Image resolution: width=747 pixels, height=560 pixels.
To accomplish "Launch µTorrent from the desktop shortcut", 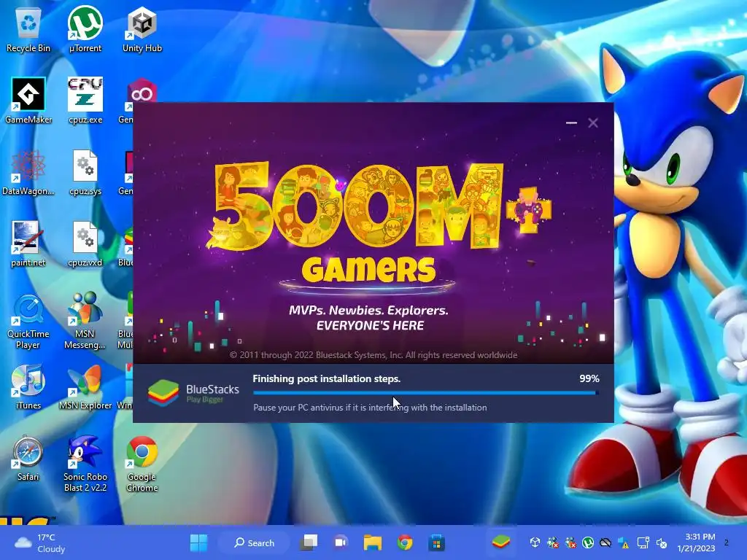I will (x=85, y=30).
